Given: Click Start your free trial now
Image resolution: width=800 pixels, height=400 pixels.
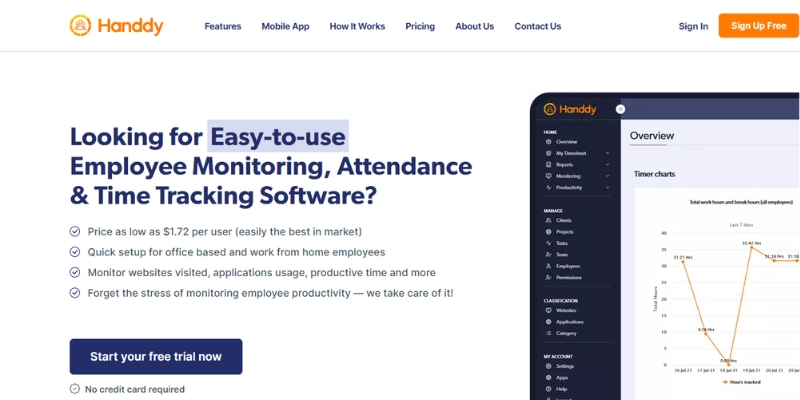Looking at the screenshot, I should click(156, 356).
